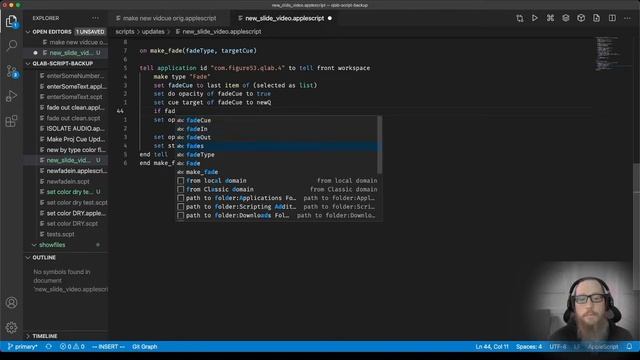Open editor more actions ellipsis
The height and width of the screenshot is (360, 640).
point(627,18)
